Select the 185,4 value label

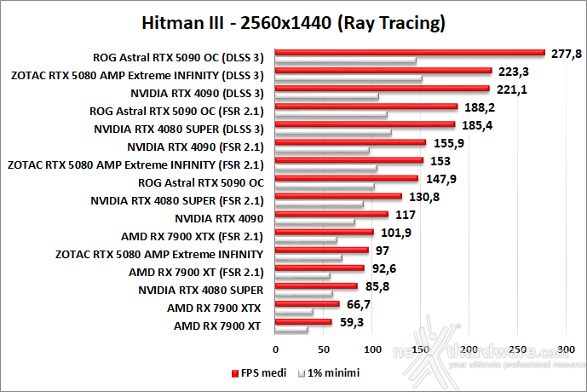pos(477,125)
